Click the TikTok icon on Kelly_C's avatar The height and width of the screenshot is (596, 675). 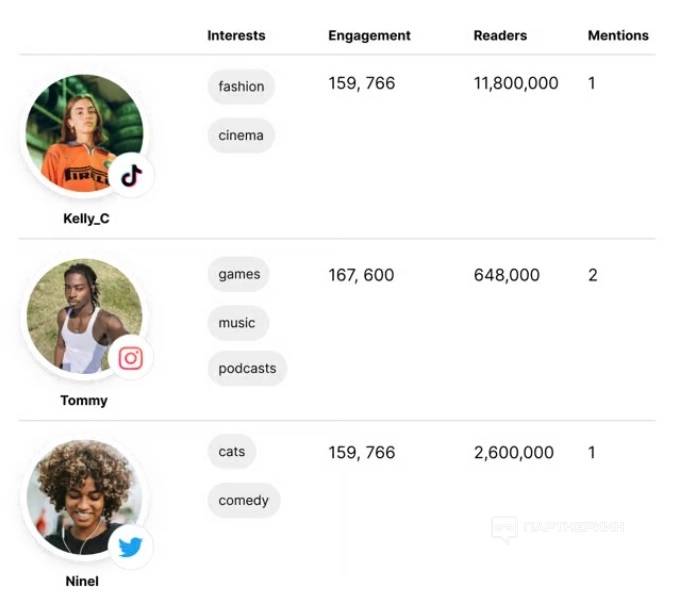(x=131, y=177)
